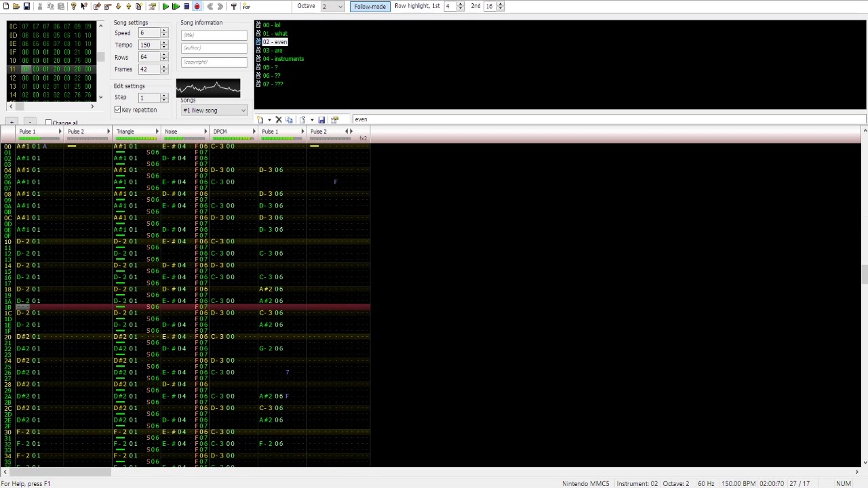Activate the What's This help pointer
Image resolution: width=868 pixels, height=488 pixels.
[84, 6]
